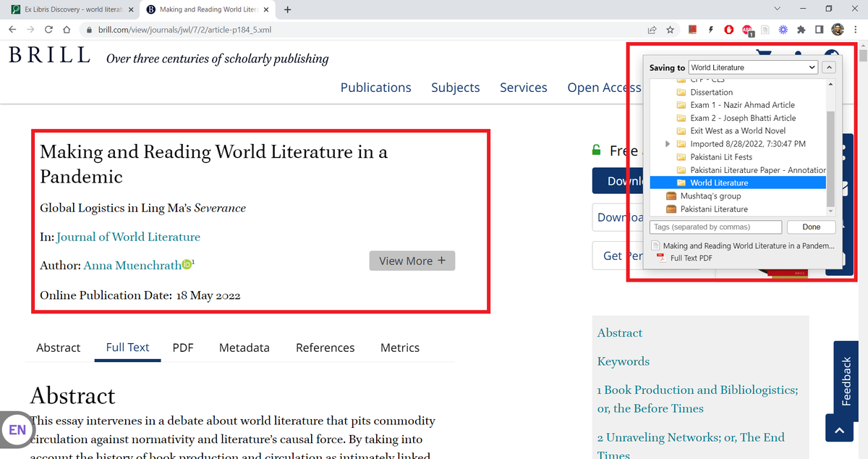Click the Full Text PDF attachment
Viewport: 868px width, 459px height.
click(691, 258)
